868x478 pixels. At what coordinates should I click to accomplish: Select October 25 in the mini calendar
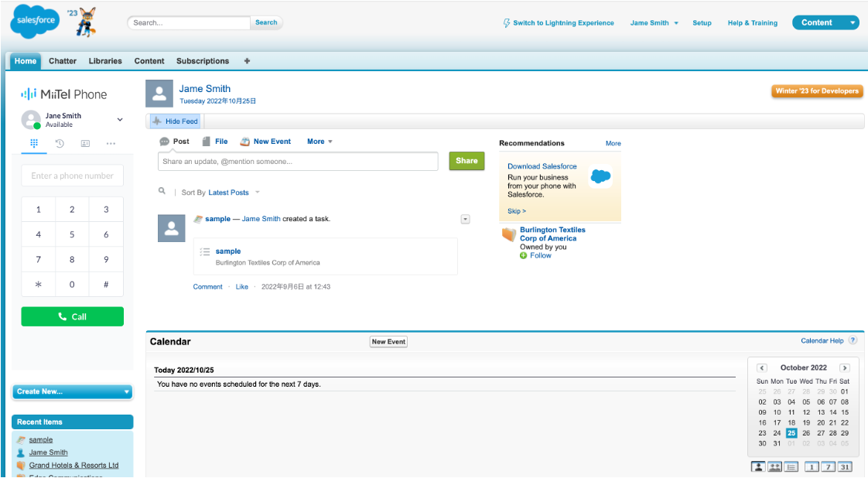coord(791,433)
